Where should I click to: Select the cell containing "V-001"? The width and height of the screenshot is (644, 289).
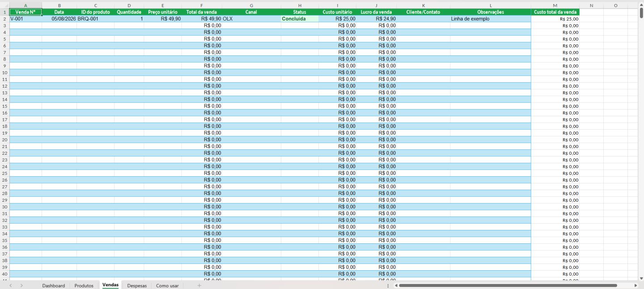point(25,19)
